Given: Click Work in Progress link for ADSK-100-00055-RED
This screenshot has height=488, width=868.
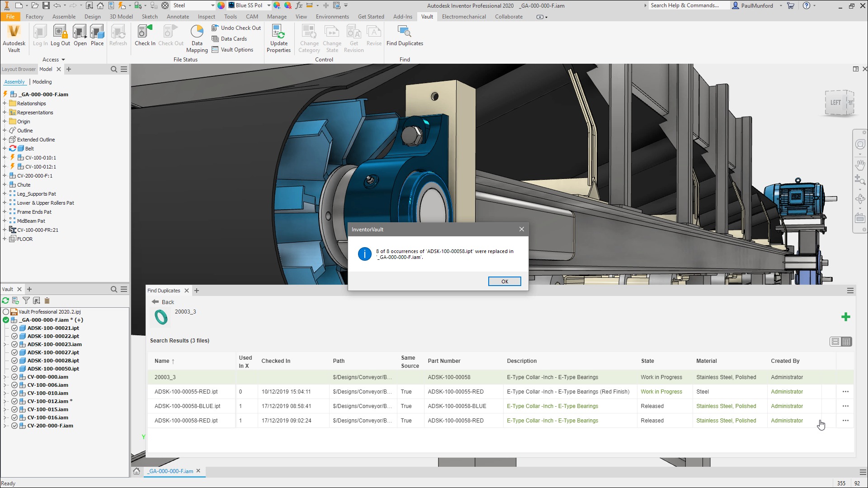Looking at the screenshot, I should pos(661,392).
